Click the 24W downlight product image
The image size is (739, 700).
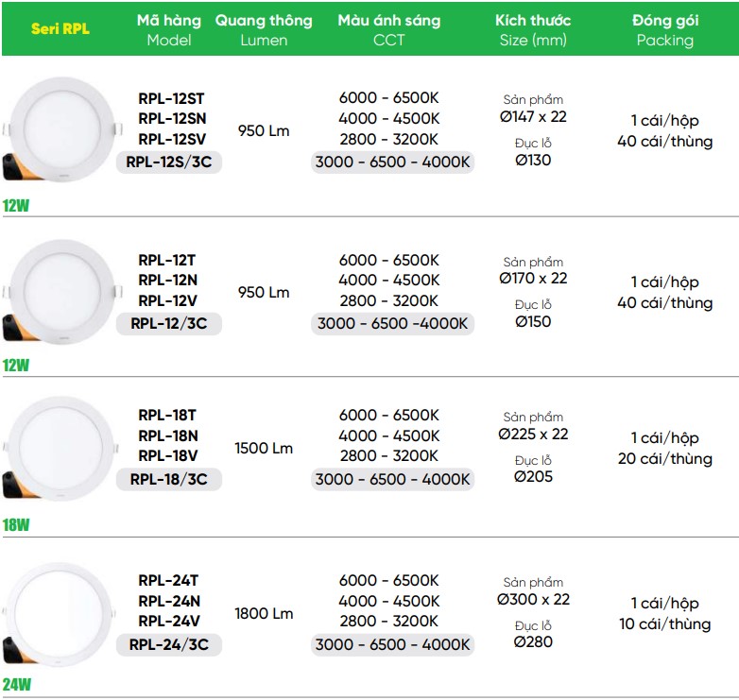coord(59,614)
